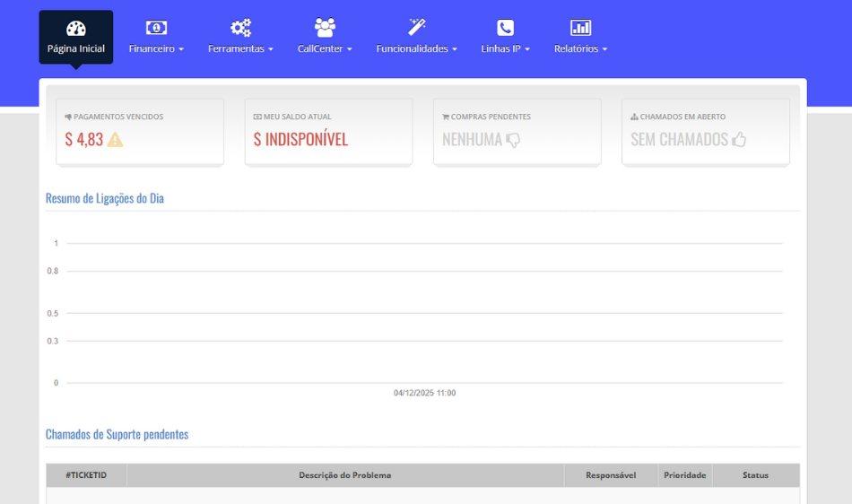This screenshot has height=504, width=852.
Task: Open the overdue payments amount $ 4,83
Action: (x=84, y=140)
